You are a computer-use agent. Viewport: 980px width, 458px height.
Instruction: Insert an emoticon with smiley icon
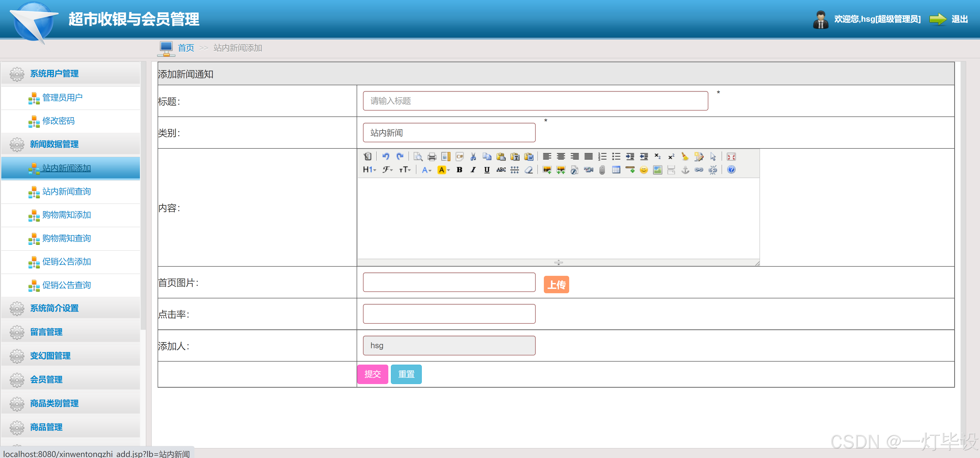point(644,170)
